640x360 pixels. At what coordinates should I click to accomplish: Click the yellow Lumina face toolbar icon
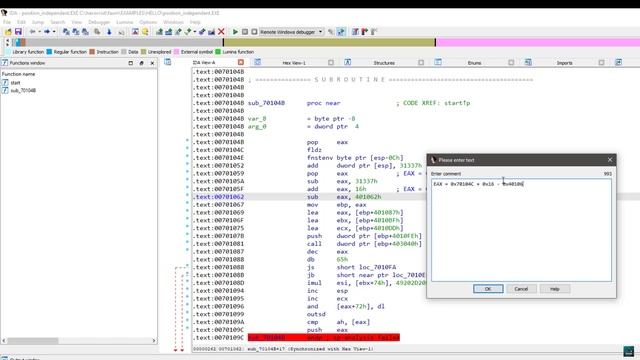pos(145,32)
